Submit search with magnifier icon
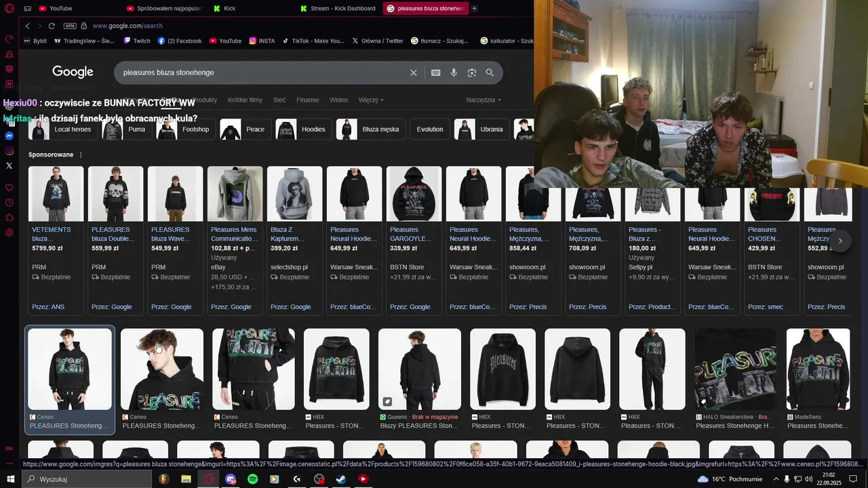This screenshot has width=868, height=488. point(490,73)
